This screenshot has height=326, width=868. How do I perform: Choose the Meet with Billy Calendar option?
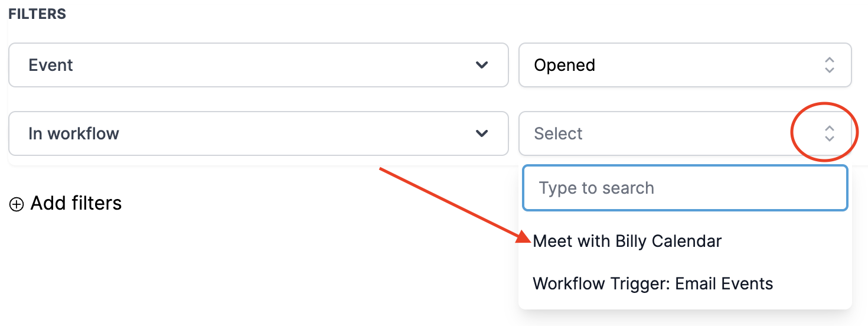627,241
